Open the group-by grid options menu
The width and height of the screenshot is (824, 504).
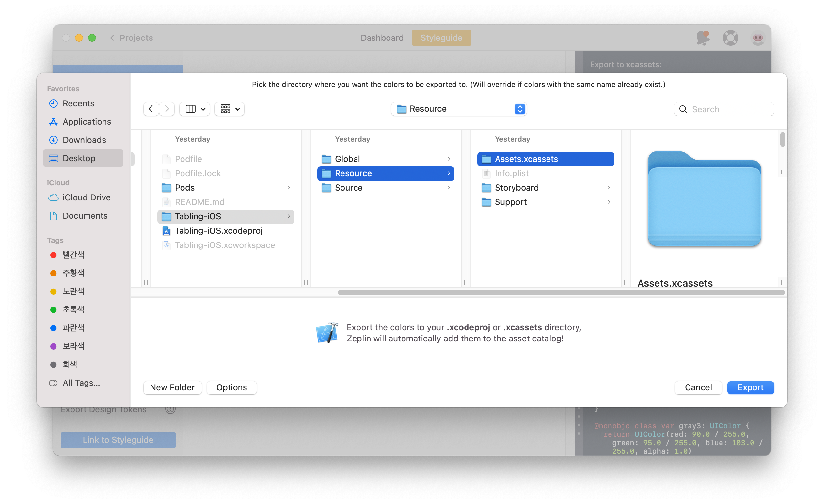(x=230, y=109)
